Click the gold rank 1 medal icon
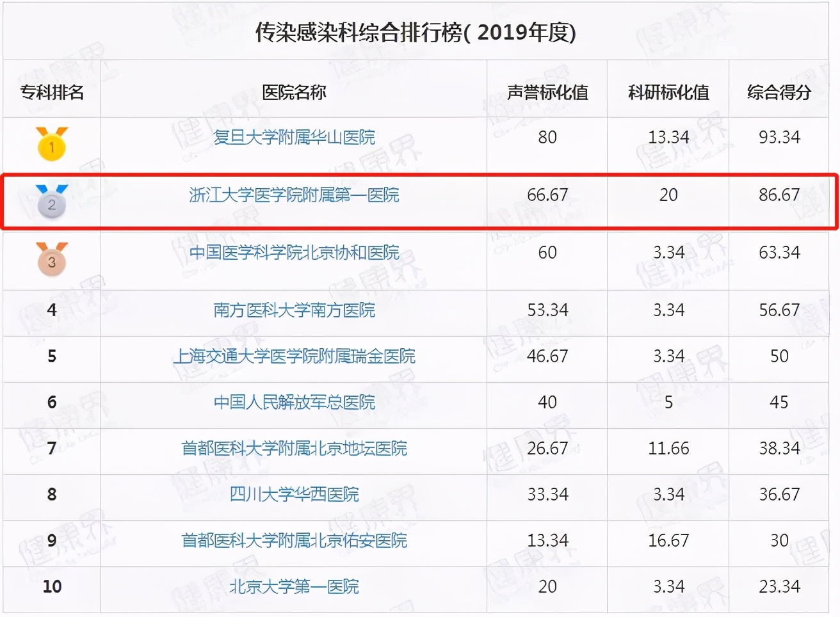The width and height of the screenshot is (840, 617). [52, 143]
